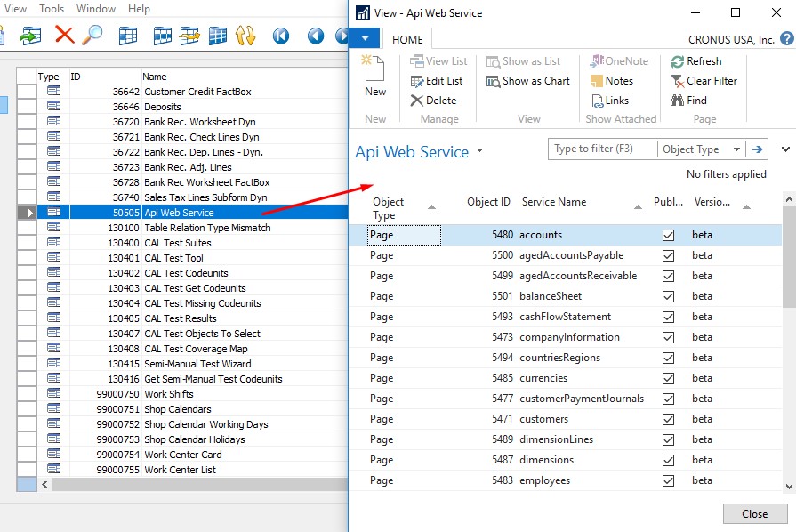Open the Tools menu
The image size is (796, 532).
[x=52, y=9]
